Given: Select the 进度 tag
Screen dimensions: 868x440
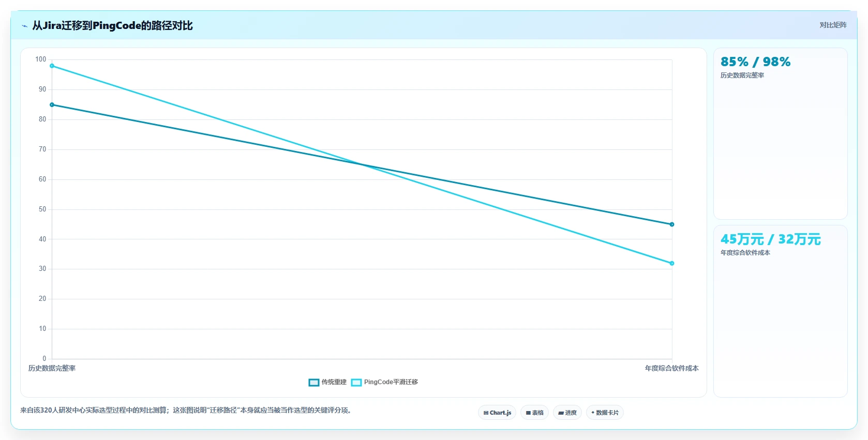Looking at the screenshot, I should point(567,413).
